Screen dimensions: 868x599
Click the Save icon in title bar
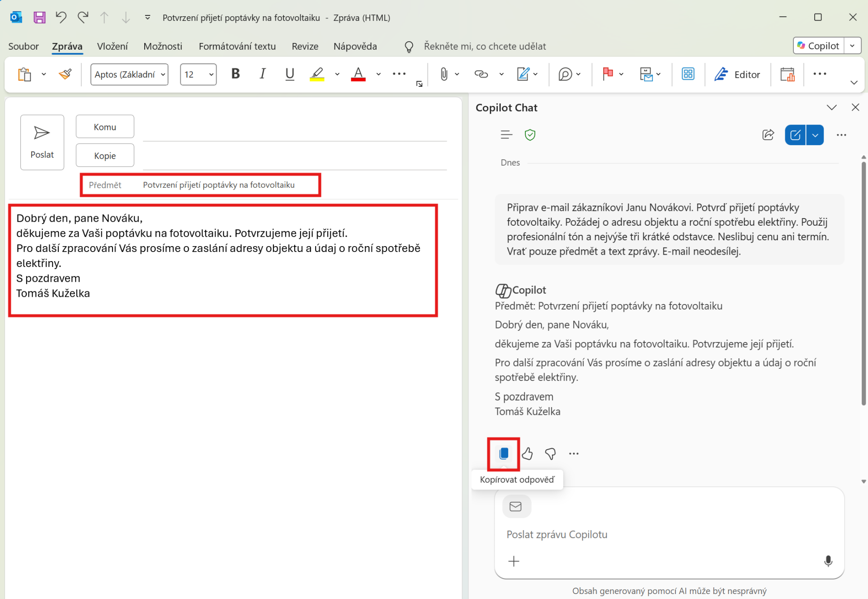coord(39,18)
